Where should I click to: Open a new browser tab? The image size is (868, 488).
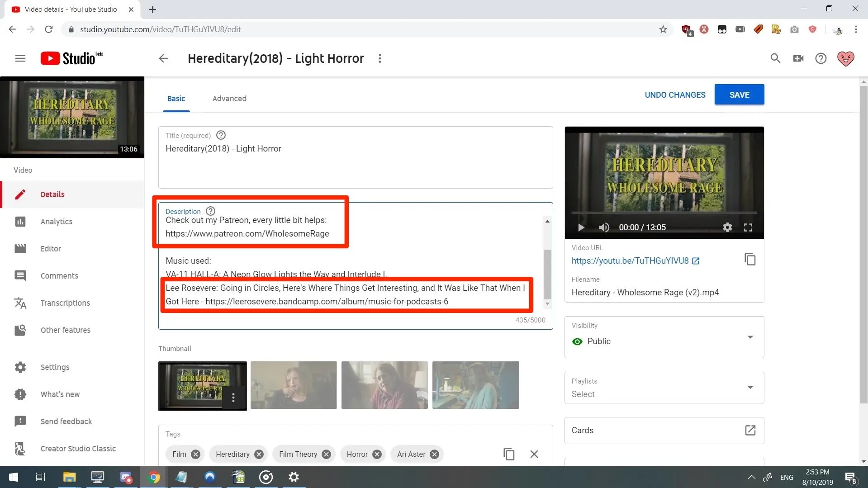click(x=152, y=9)
